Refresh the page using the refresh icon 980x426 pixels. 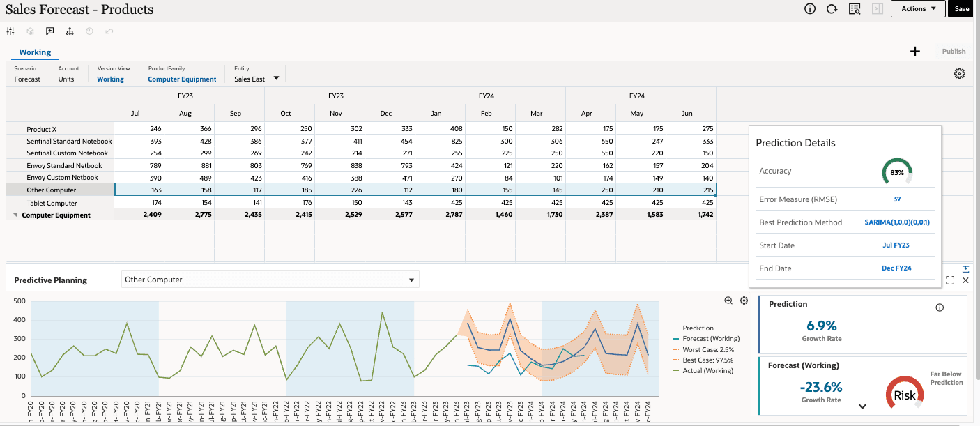[x=832, y=9]
